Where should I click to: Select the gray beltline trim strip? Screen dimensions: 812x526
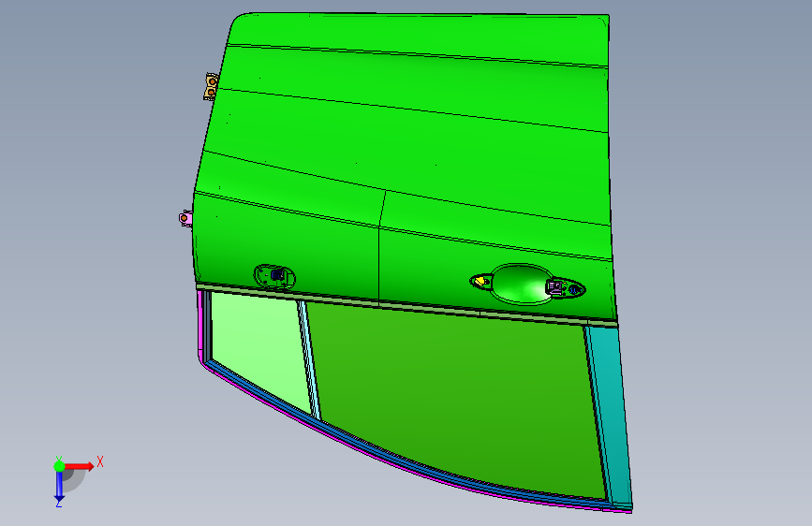pyautogui.click(x=406, y=304)
